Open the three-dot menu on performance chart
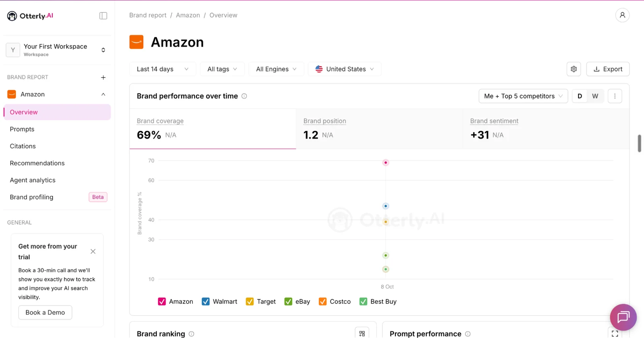 click(x=615, y=96)
